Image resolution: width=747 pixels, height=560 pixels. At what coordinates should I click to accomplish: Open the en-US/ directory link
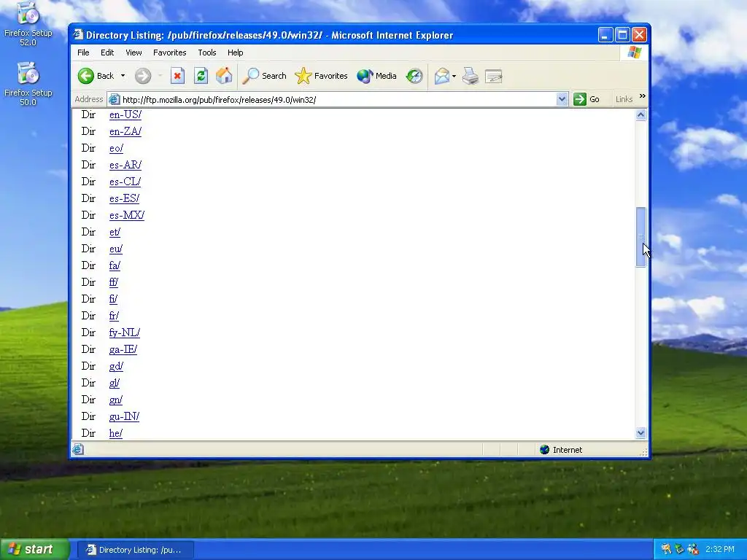coord(125,114)
